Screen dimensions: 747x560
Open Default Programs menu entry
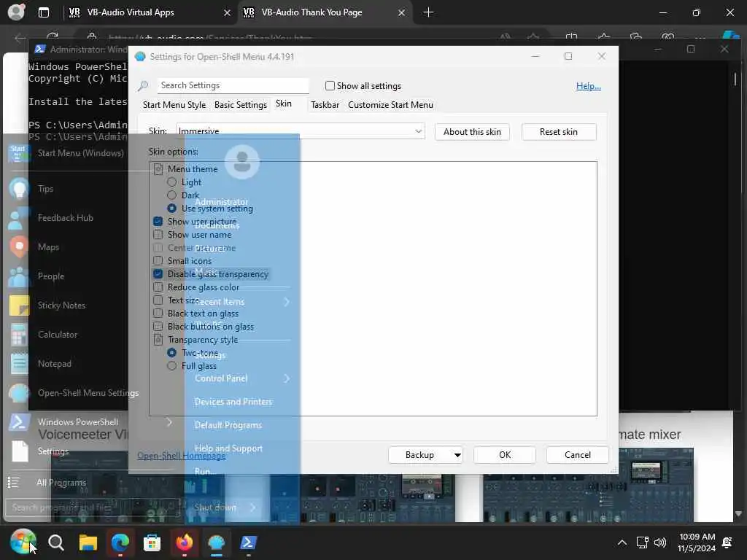(x=228, y=425)
